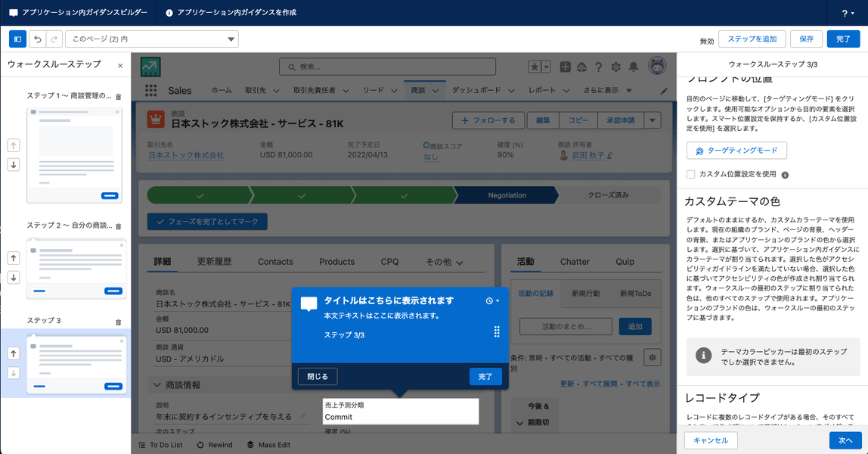Click フェーズを完了としてマーク button
This screenshot has height=454, width=868.
coord(207,222)
